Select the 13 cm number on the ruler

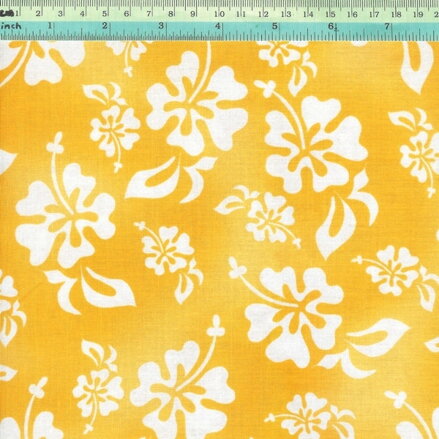tap(286, 14)
